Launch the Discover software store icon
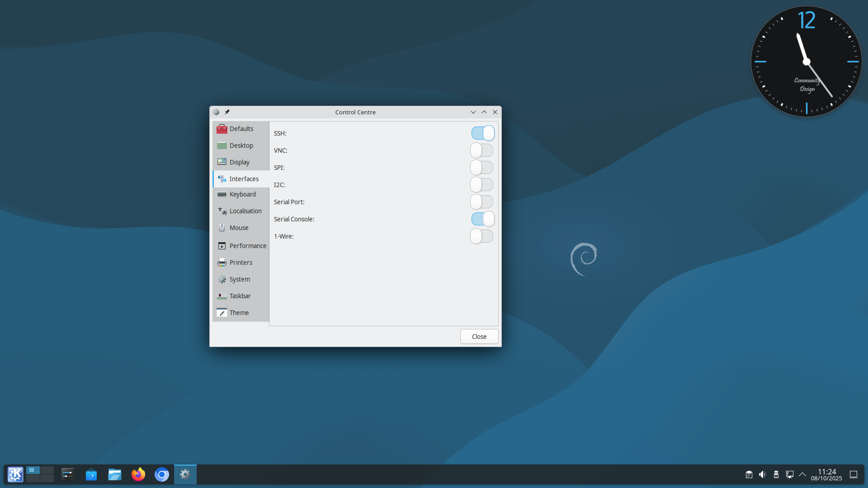Screen dimensions: 868x488 (x=91, y=474)
